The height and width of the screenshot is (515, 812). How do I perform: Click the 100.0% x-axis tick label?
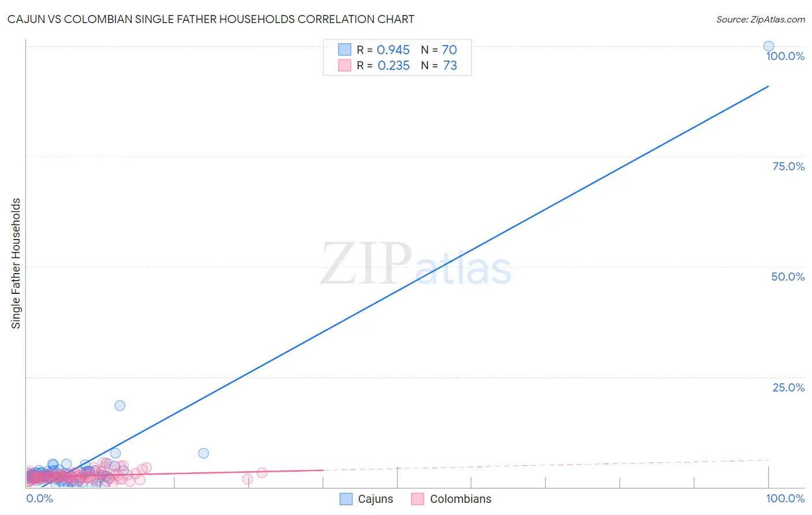point(785,498)
